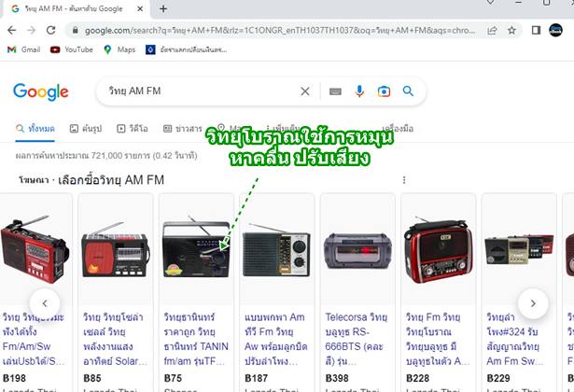Switch to วิดีโอ videos tab
Viewport: 574px width, 392px height.
(x=133, y=129)
